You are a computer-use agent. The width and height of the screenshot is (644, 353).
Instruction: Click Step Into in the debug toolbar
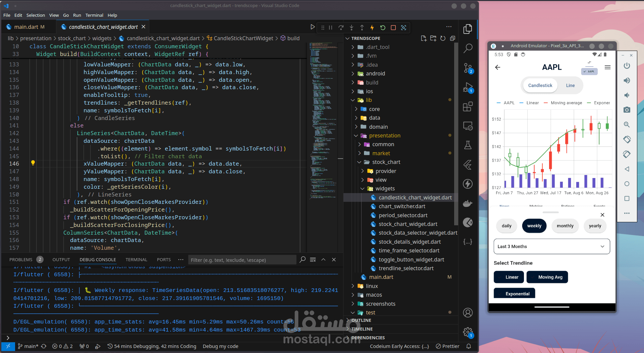[352, 27]
